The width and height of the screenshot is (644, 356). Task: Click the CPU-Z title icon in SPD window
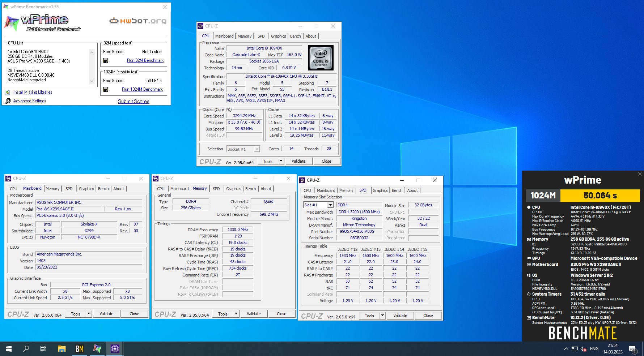pyautogui.click(x=302, y=180)
